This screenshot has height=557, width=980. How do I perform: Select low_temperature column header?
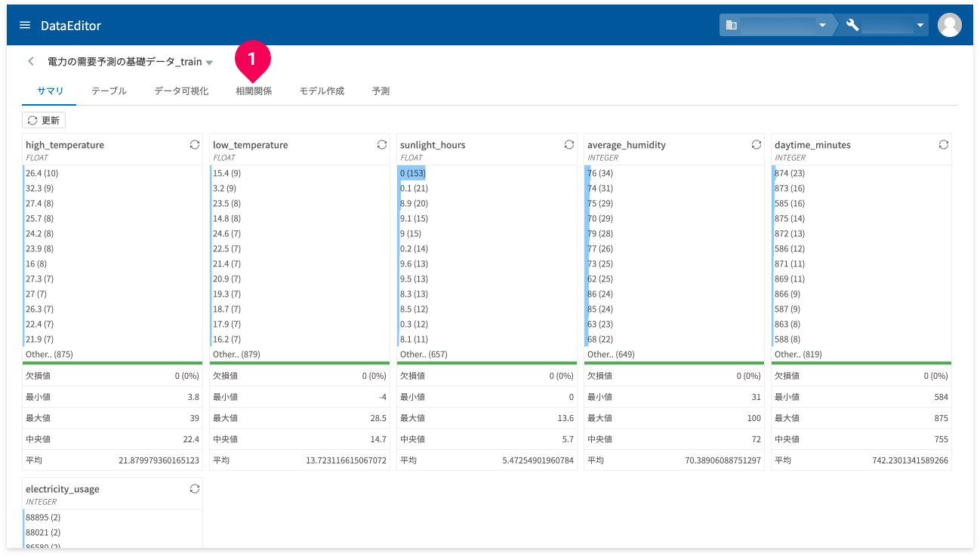pyautogui.click(x=251, y=145)
